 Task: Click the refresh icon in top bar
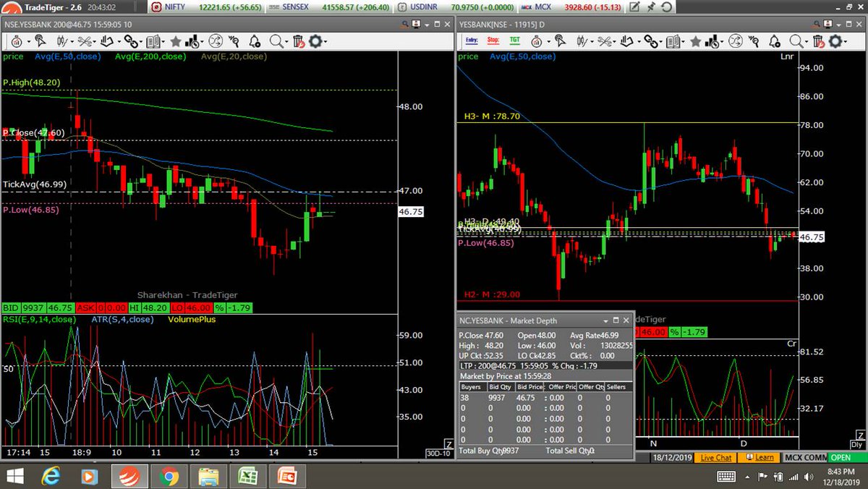666,7
